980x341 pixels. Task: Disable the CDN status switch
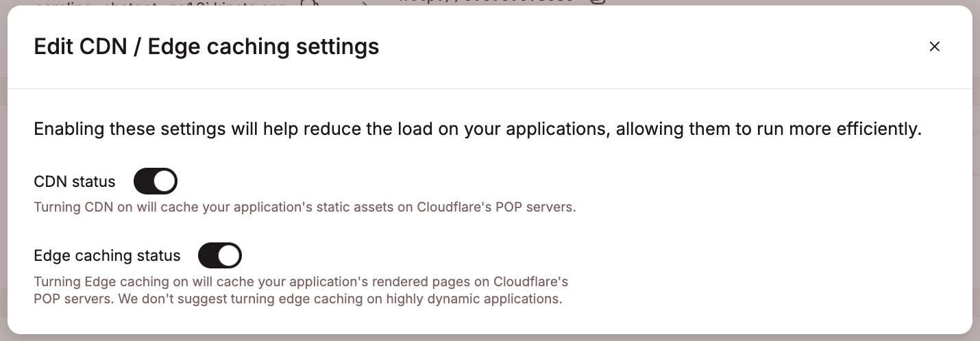[156, 181]
